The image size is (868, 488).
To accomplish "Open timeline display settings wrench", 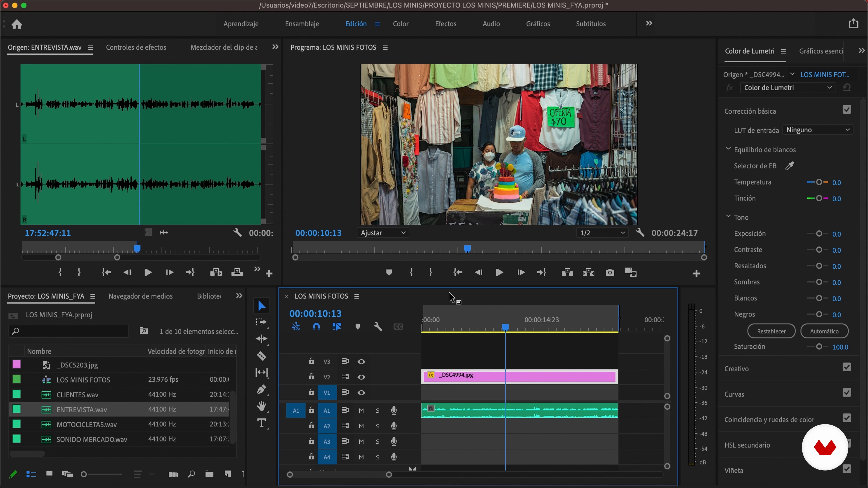I will pyautogui.click(x=378, y=327).
